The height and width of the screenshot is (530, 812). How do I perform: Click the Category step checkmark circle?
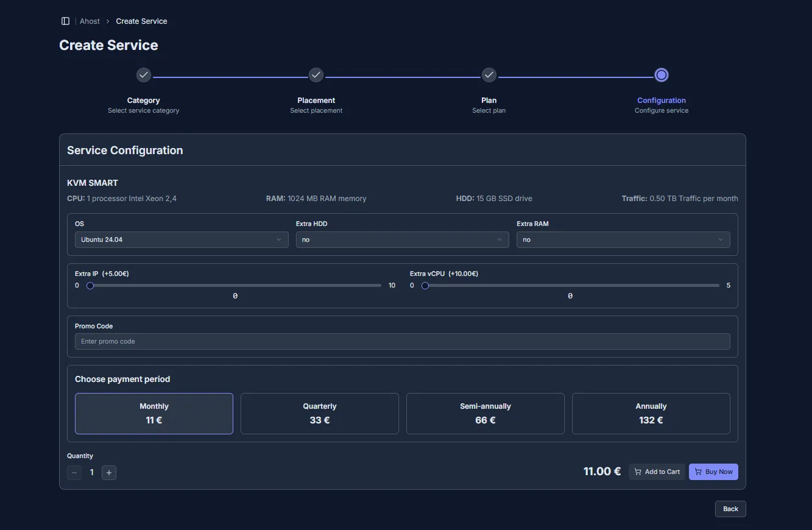tap(143, 75)
